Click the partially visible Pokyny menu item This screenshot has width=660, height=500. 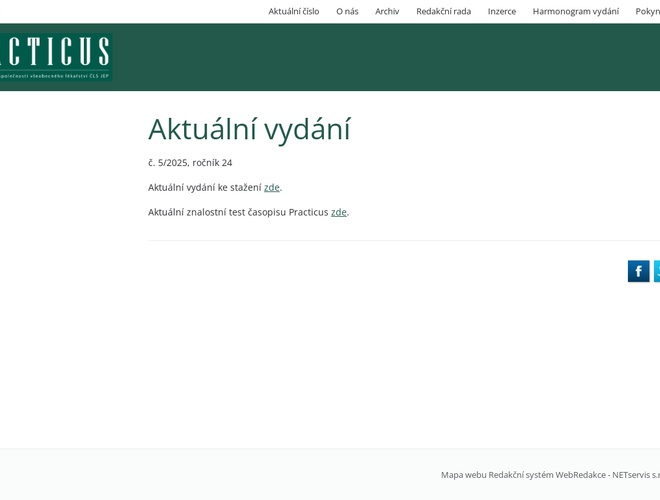[x=647, y=11]
